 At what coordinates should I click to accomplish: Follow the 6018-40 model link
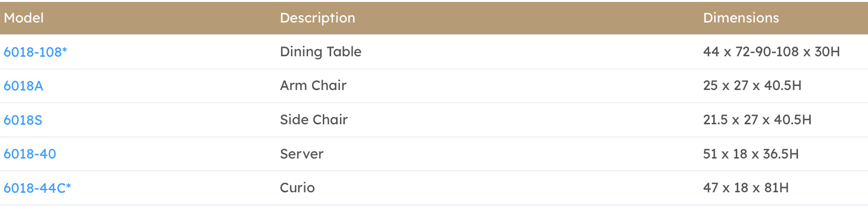[x=30, y=154]
